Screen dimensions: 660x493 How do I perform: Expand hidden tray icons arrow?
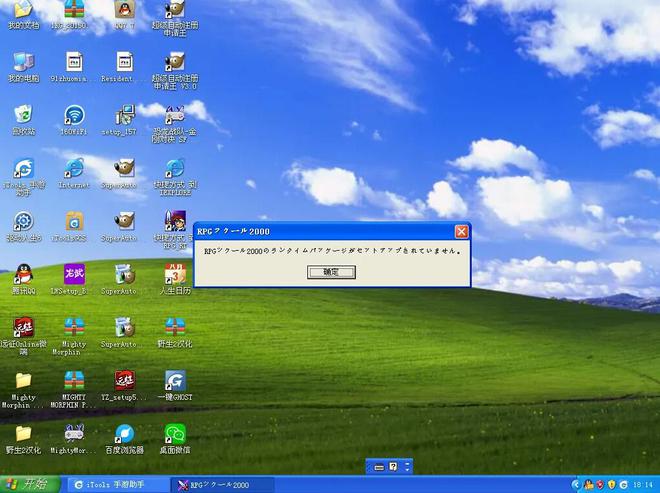[x=575, y=485]
